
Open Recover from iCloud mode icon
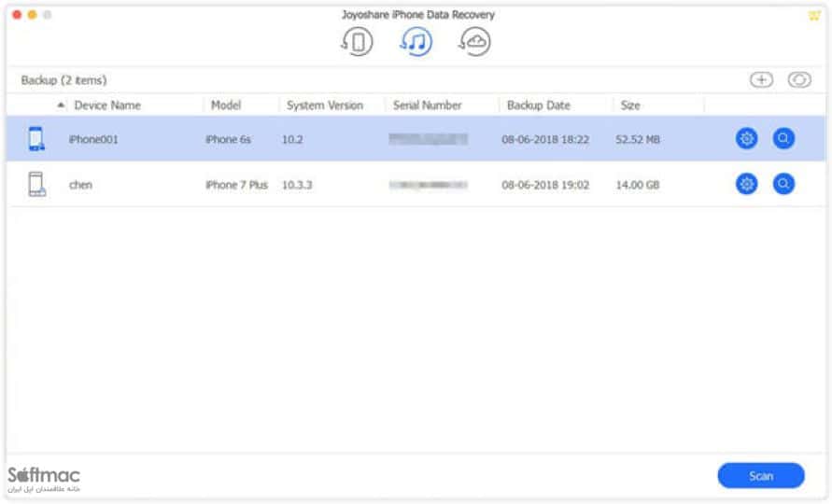474,42
